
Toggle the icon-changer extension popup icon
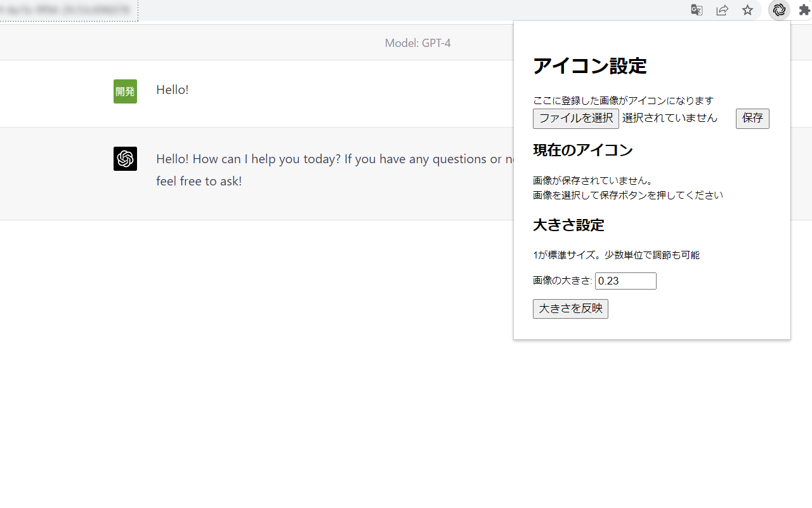coord(779,10)
